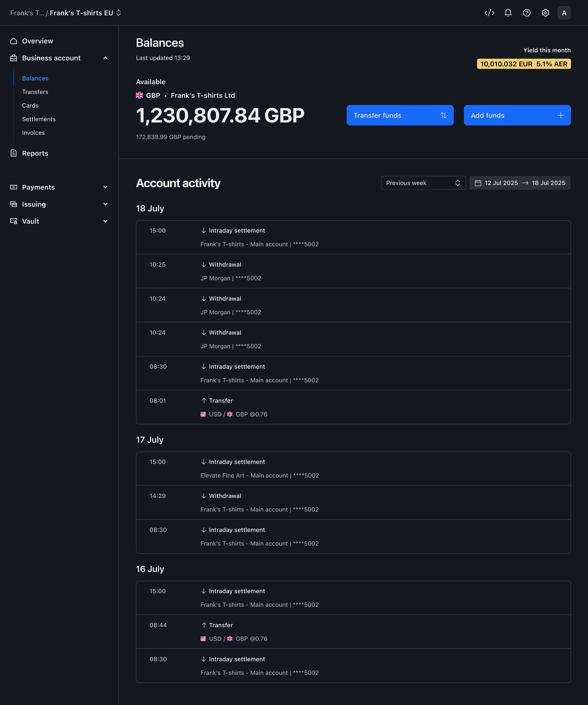Image resolution: width=588 pixels, height=705 pixels.
Task: Click the up arrow on 08:01 Transfer
Action: pos(204,401)
